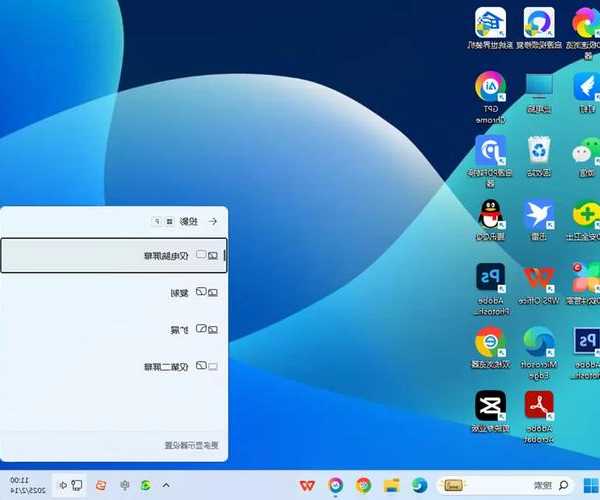Open the More display settings link
The image size is (600, 500).
(x=190, y=446)
